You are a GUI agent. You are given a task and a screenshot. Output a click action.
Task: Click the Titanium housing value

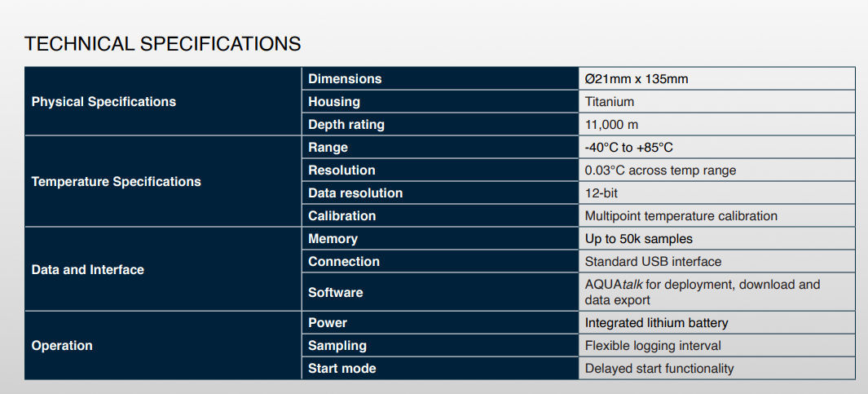(610, 102)
